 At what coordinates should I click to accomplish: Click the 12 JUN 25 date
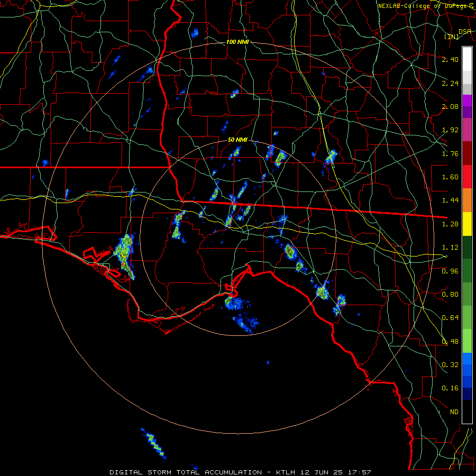(x=322, y=472)
